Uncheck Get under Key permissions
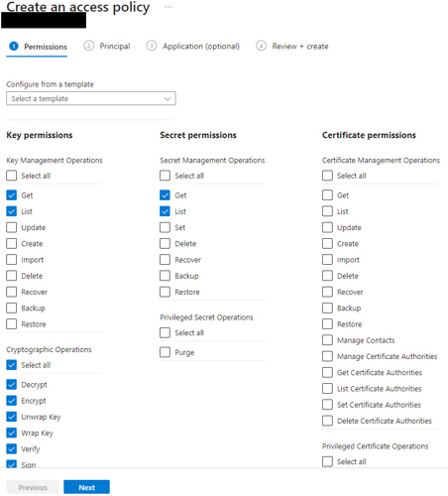The image size is (448, 496). click(x=12, y=195)
